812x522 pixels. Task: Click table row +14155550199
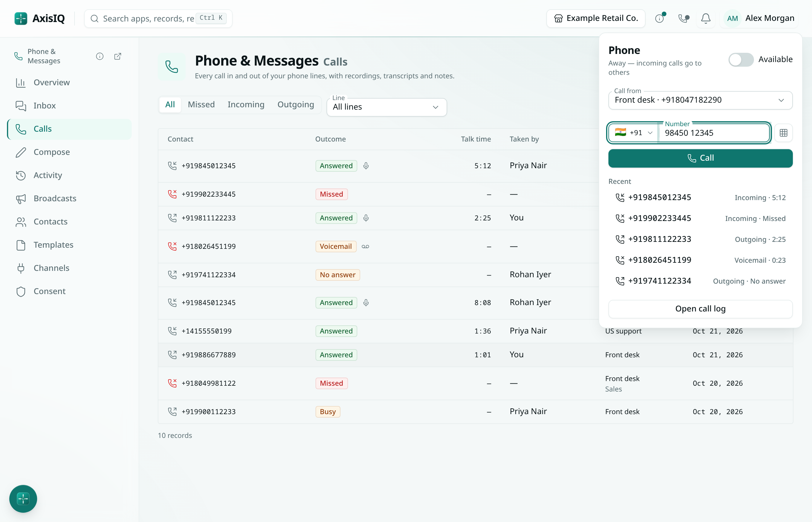point(475,331)
